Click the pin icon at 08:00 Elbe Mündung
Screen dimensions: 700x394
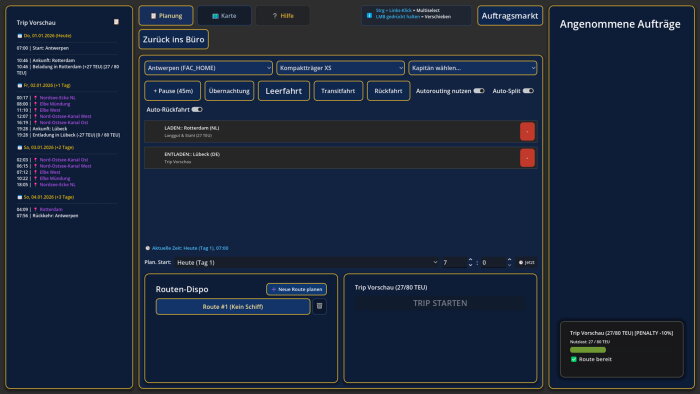pos(35,104)
